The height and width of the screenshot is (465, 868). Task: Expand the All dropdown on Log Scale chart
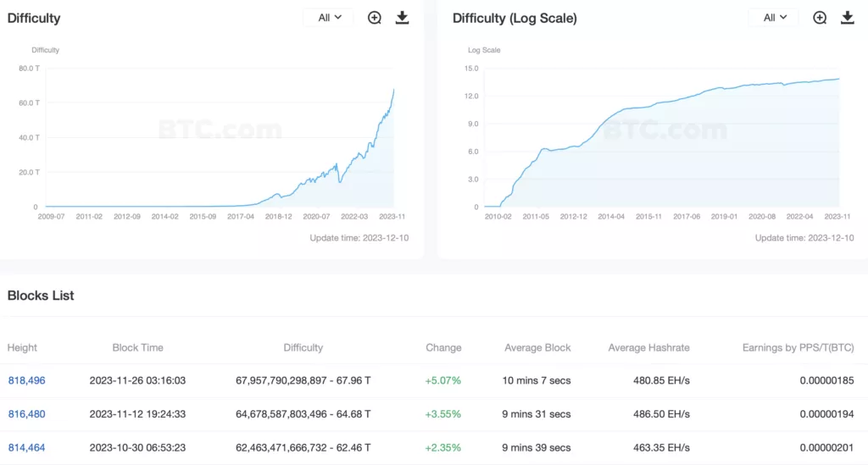point(775,18)
